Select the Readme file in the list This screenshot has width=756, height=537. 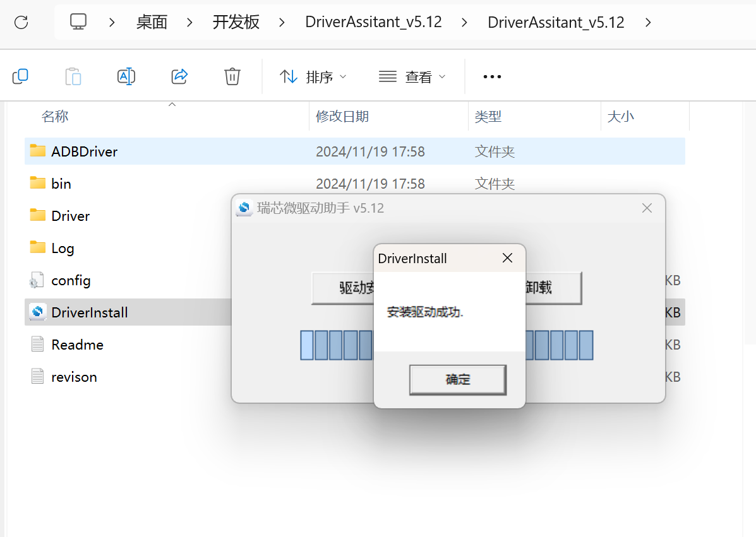click(77, 344)
